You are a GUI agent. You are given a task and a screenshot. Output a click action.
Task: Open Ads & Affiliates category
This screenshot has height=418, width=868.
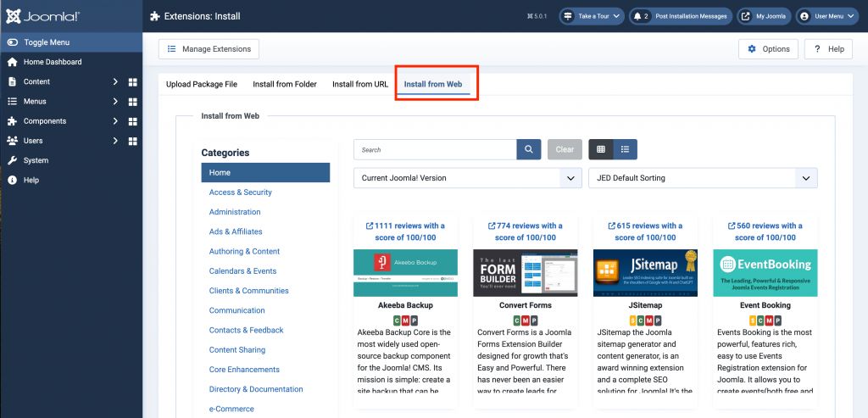pos(236,231)
